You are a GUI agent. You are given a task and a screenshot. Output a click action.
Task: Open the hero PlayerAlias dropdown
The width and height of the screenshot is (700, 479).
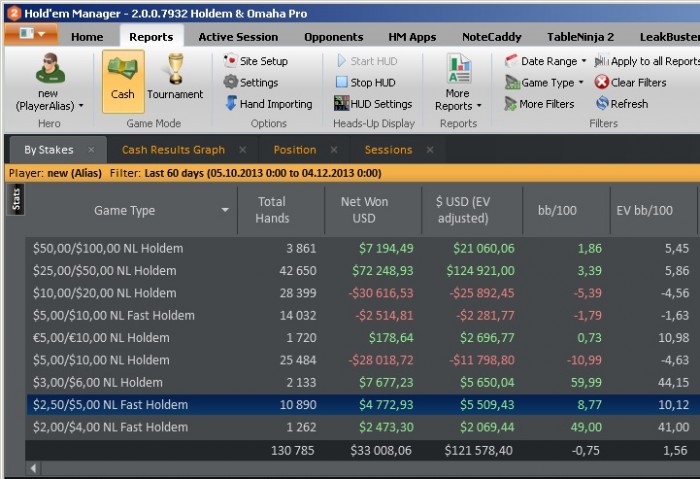(49, 105)
